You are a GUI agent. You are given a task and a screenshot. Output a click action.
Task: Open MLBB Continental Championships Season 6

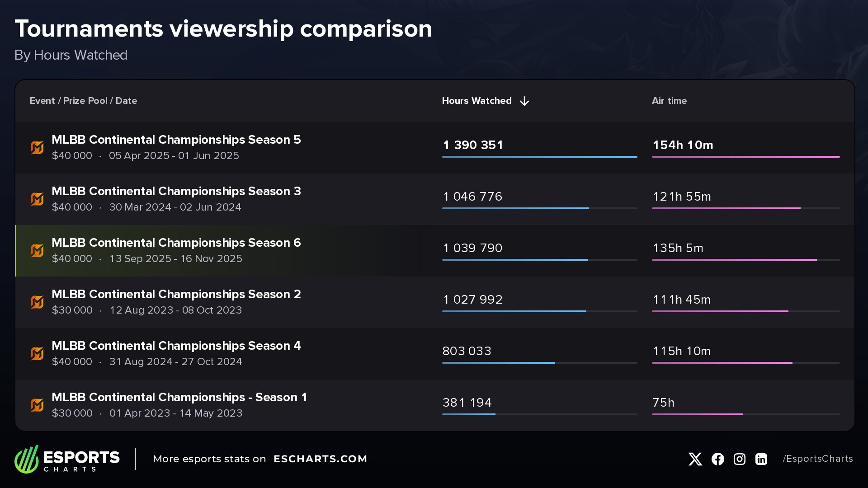click(x=176, y=243)
